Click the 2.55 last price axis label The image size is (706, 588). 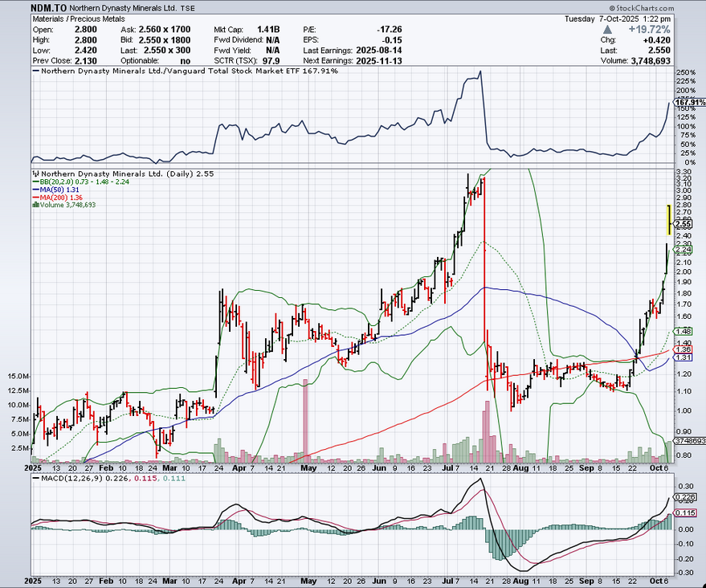point(684,225)
